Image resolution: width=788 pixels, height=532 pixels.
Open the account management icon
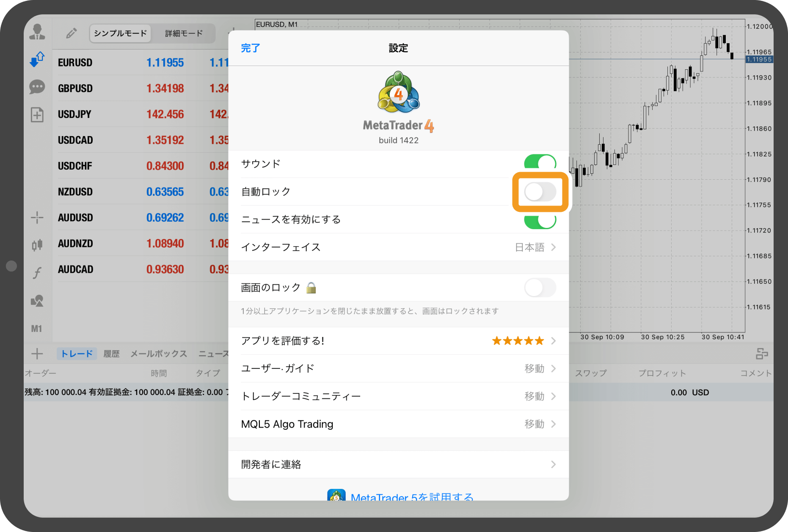pos(37,32)
